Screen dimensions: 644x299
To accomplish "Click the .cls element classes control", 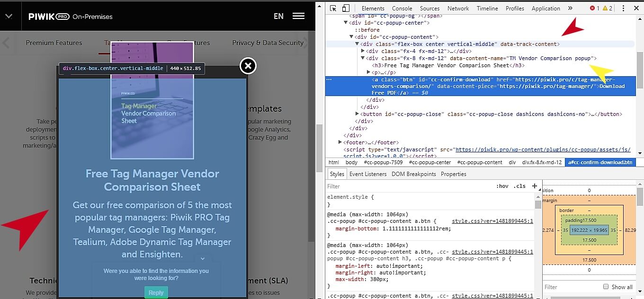I will coord(519,186).
